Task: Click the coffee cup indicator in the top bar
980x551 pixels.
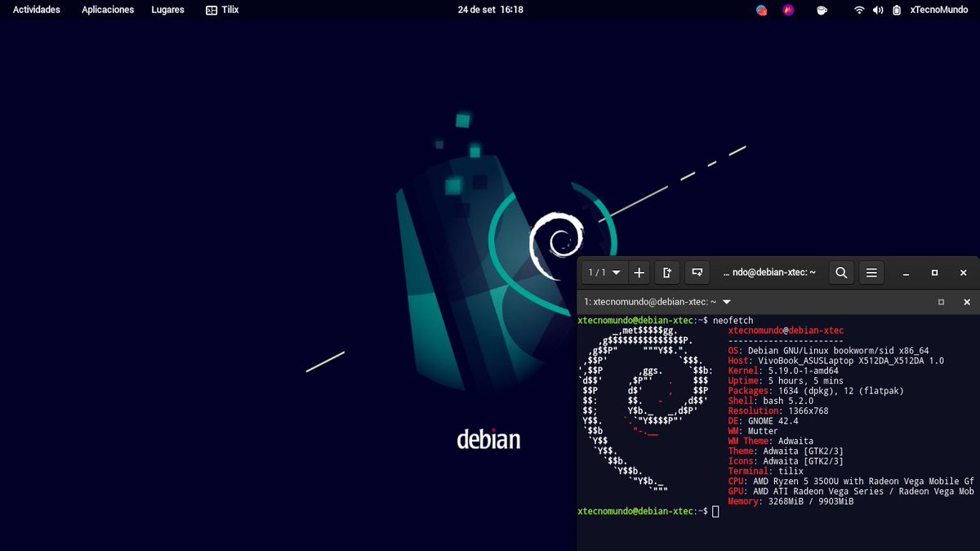Action: 822,10
